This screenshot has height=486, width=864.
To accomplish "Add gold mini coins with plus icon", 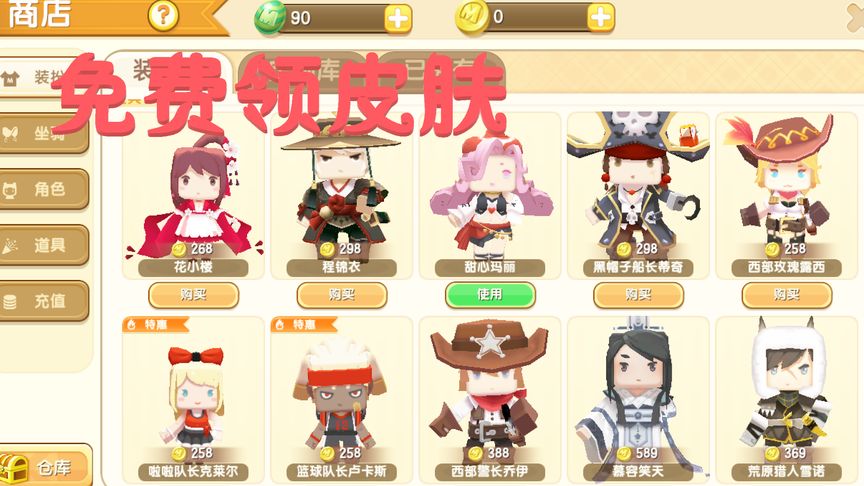I will pyautogui.click(x=601, y=17).
